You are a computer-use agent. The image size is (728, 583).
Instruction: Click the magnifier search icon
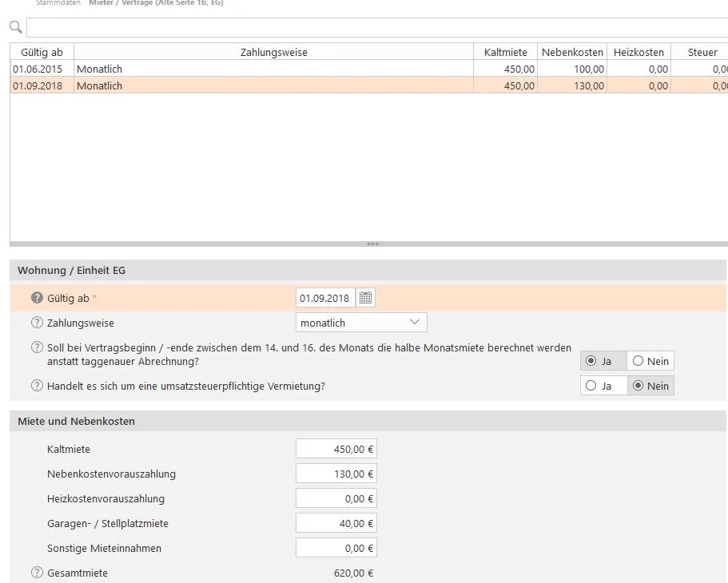(15, 28)
